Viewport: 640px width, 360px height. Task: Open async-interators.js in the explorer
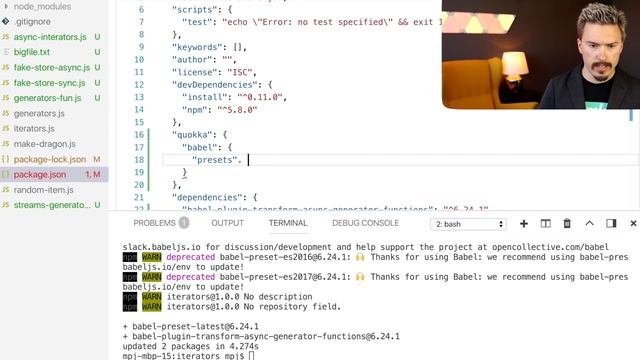click(50, 37)
